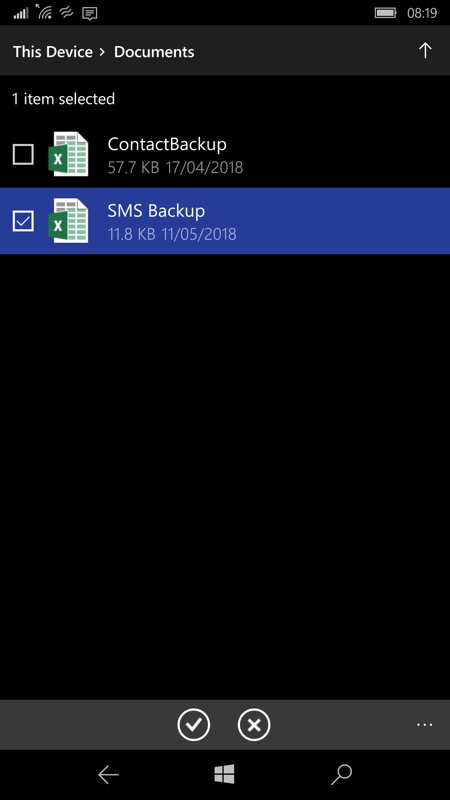Tap the 08:19 clock
This screenshot has width=450, height=800.
[x=422, y=13]
